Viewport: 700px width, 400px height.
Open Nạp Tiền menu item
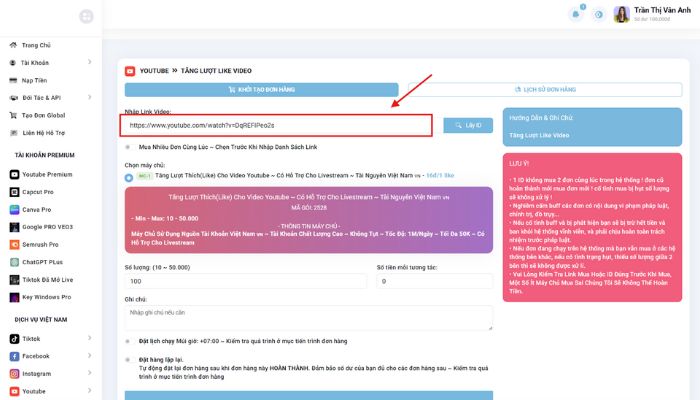34,80
